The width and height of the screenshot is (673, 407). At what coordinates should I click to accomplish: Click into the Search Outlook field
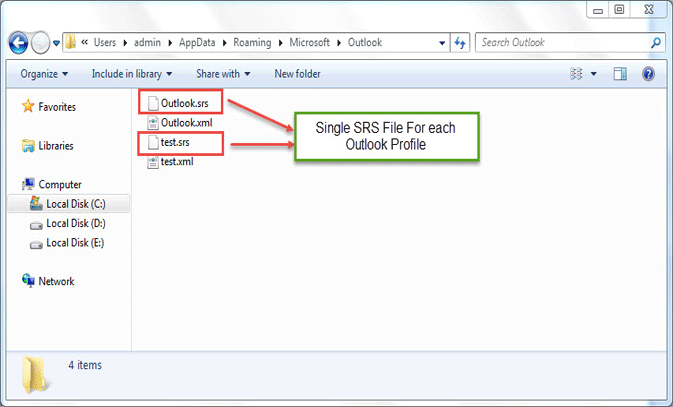pos(570,43)
